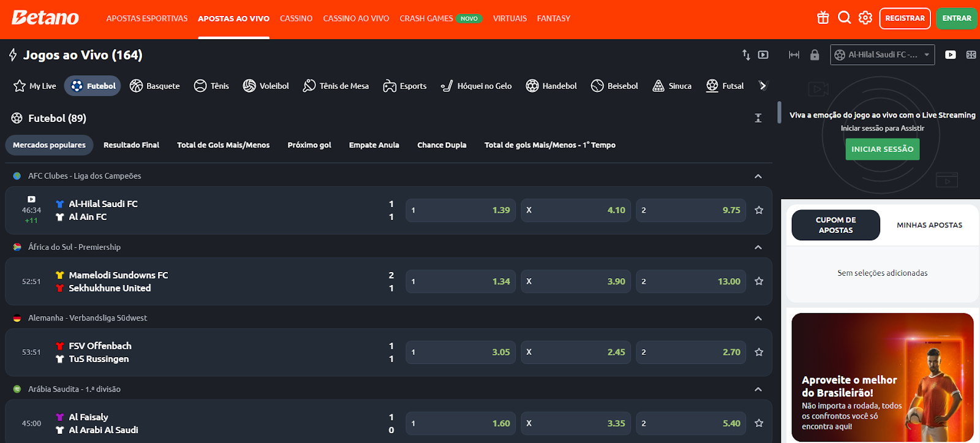Toggle favorite on FSV Offenbach match
980x443 pixels.
(x=759, y=352)
